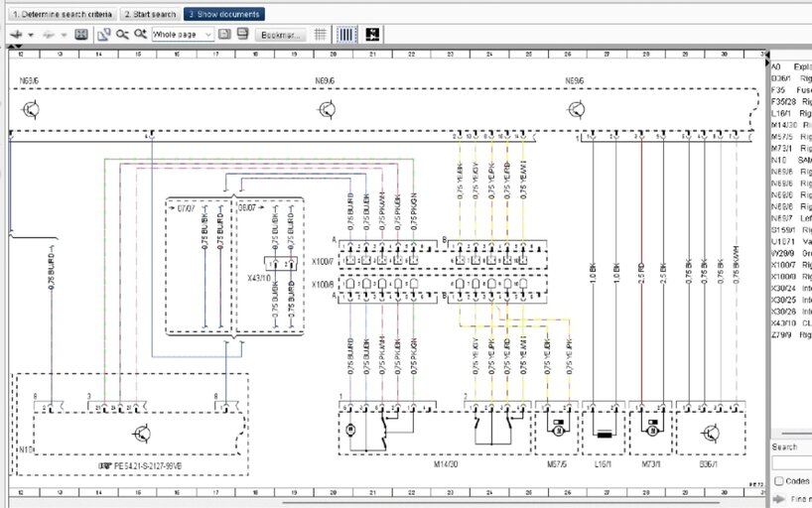Click the M14/30 label in the diagram

(446, 464)
